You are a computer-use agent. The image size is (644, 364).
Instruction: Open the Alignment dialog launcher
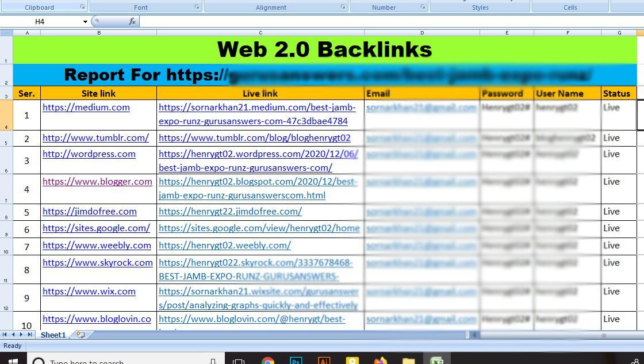342,6
